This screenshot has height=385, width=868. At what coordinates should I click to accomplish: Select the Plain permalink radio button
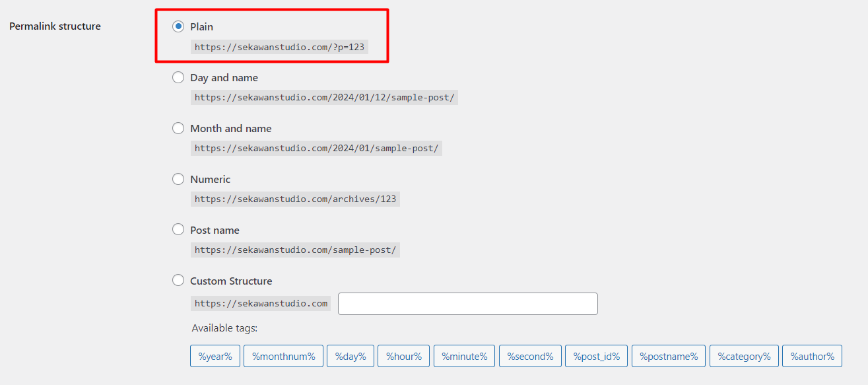[x=178, y=26]
